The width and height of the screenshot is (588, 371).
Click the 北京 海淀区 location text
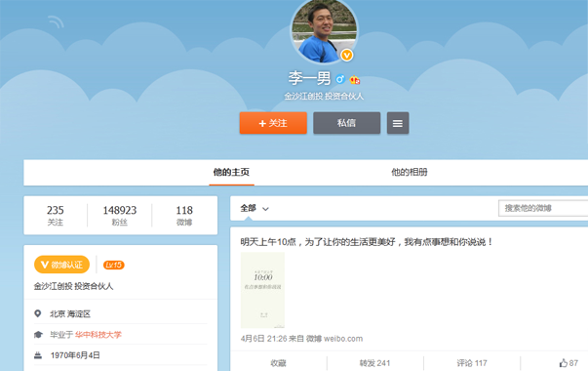70,314
